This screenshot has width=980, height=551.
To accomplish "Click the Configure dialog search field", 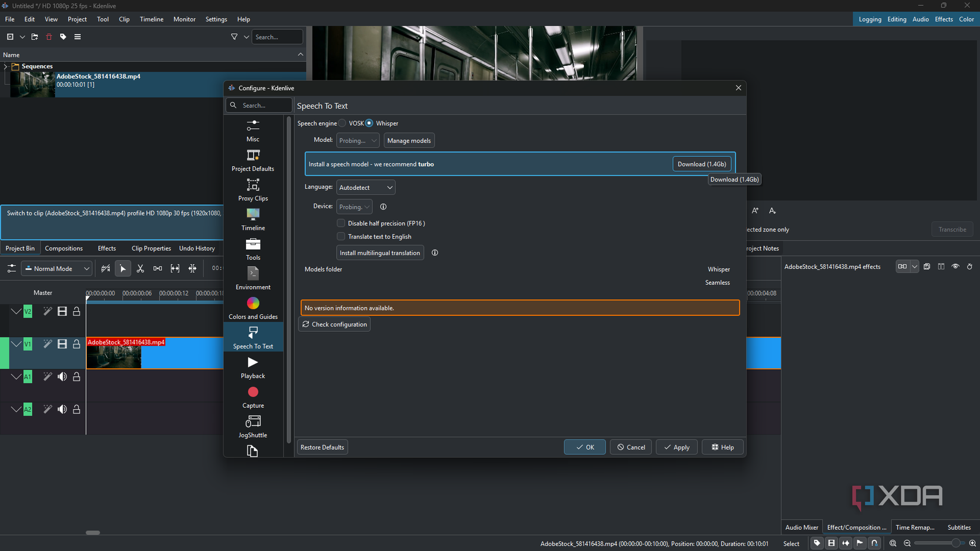I will tap(259, 105).
